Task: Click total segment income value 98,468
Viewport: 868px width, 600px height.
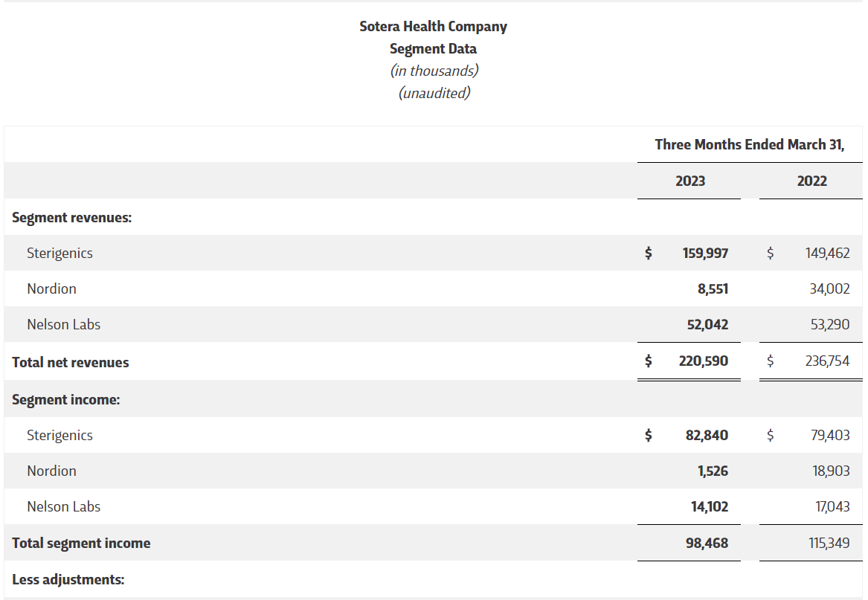Action: click(707, 543)
